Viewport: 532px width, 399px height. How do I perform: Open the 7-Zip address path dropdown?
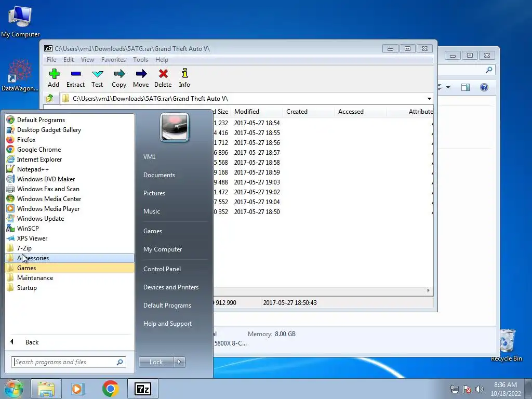tap(429, 98)
